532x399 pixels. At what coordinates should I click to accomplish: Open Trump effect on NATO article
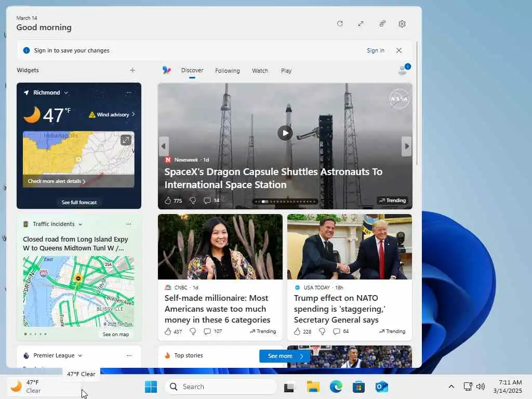coord(340,309)
